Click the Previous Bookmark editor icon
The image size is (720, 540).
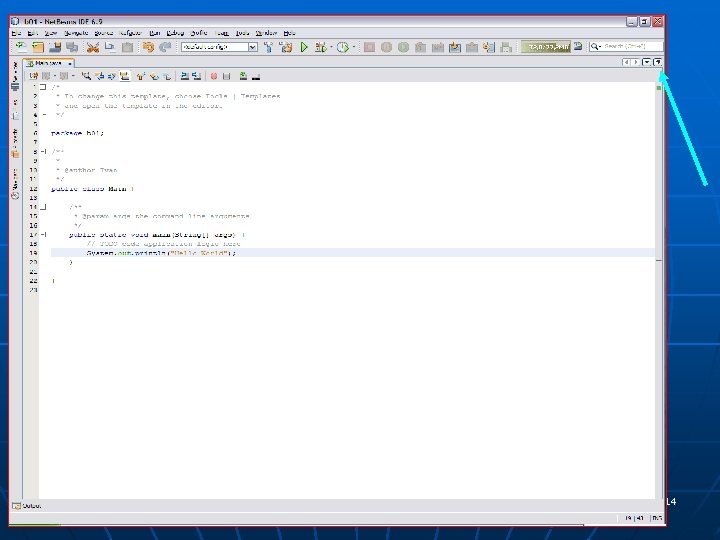pos(141,76)
